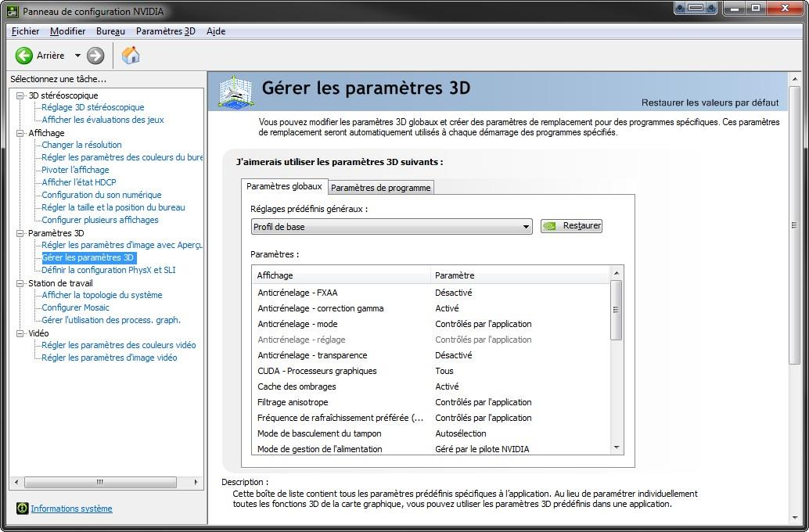Collapse the Vidéo tree section

tap(20, 333)
